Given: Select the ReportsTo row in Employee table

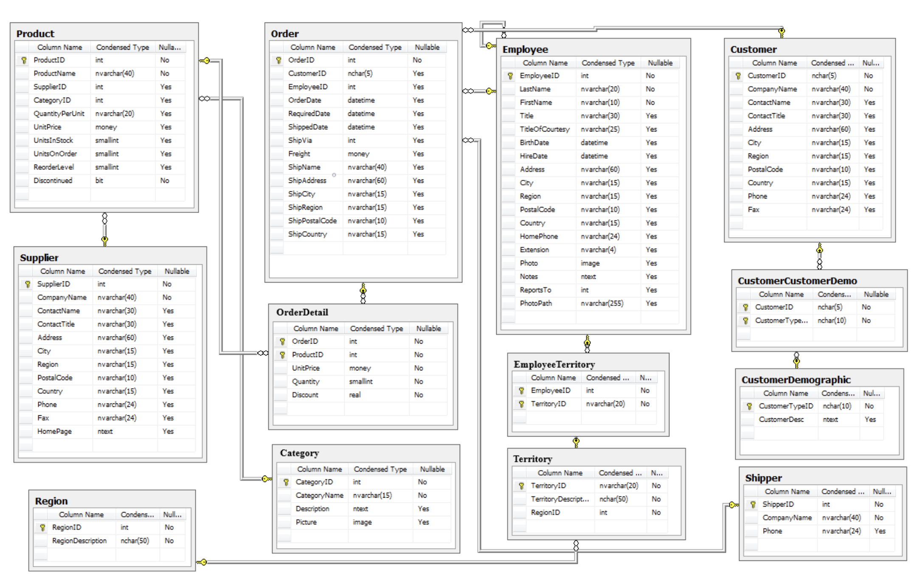Looking at the screenshot, I should click(x=590, y=290).
